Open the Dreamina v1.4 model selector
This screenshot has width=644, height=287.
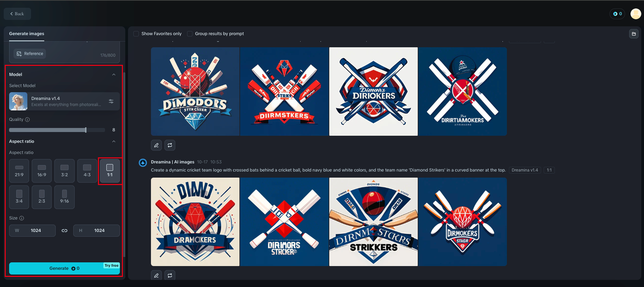(64, 101)
